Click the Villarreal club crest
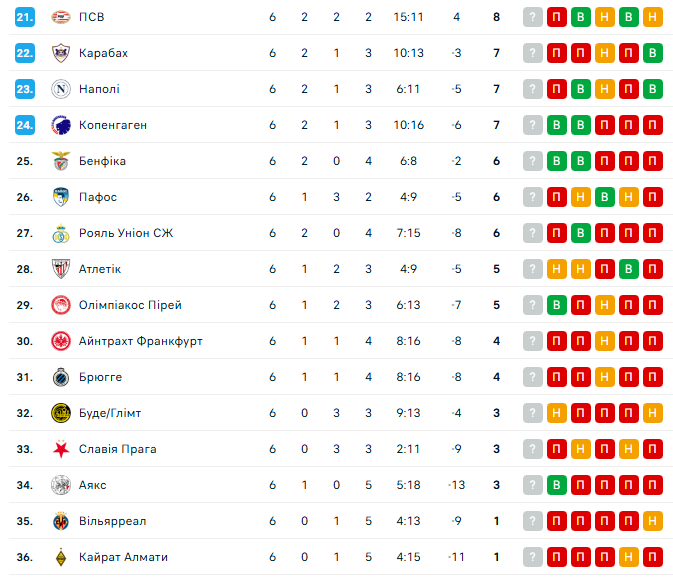673x581 pixels. [60, 521]
